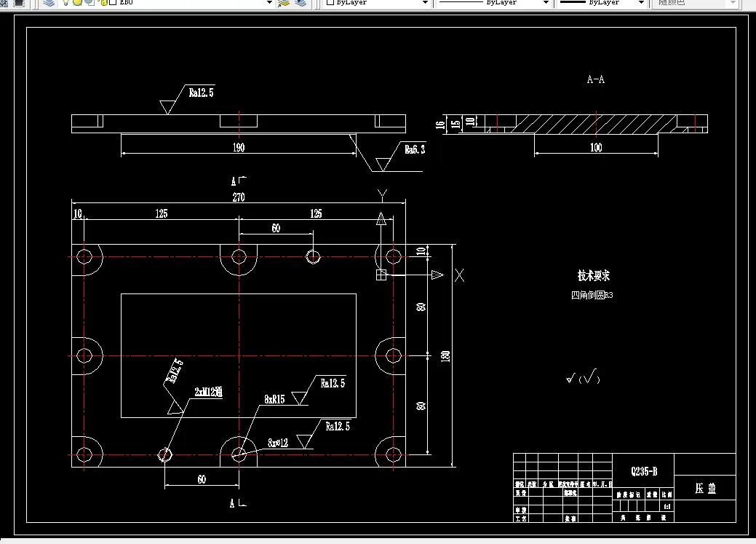Select the 270 overall width dimension

[239, 197]
